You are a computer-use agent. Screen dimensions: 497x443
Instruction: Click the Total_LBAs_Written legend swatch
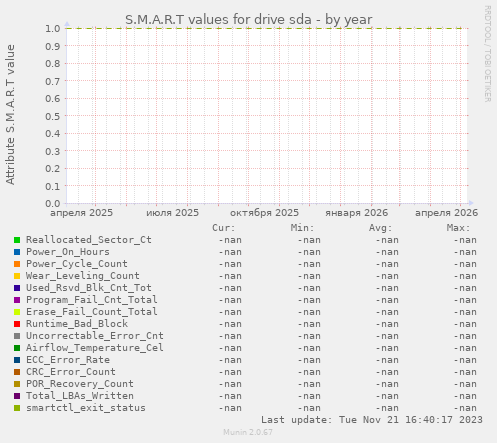click(x=17, y=396)
